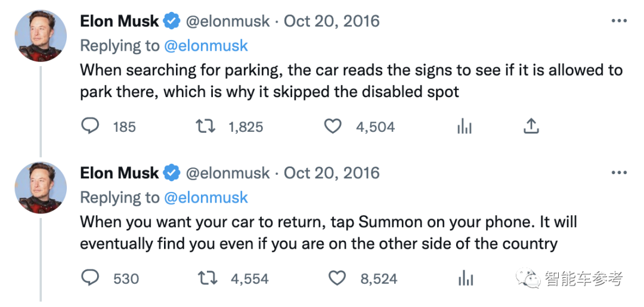Click the @elonmusk handle beside second tweet name
This screenshot has height=307, width=644.
click(228, 173)
